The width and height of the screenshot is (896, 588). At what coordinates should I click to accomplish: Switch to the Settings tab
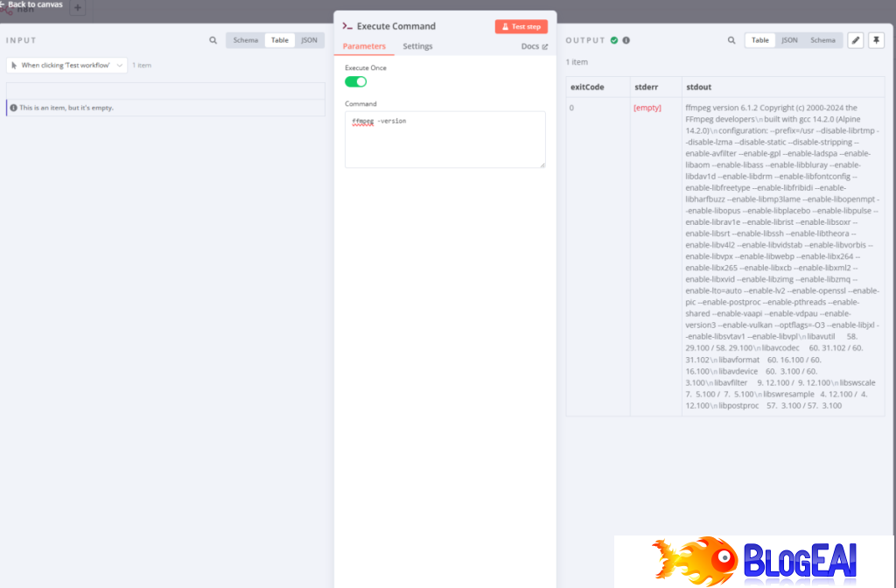point(417,46)
